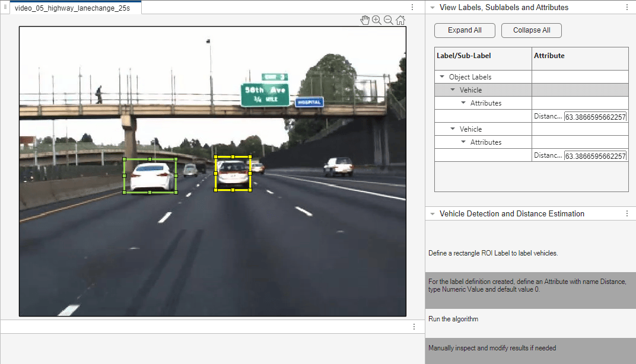
Task: Edit first Vehicle's Distance value field
Action: coord(596,117)
